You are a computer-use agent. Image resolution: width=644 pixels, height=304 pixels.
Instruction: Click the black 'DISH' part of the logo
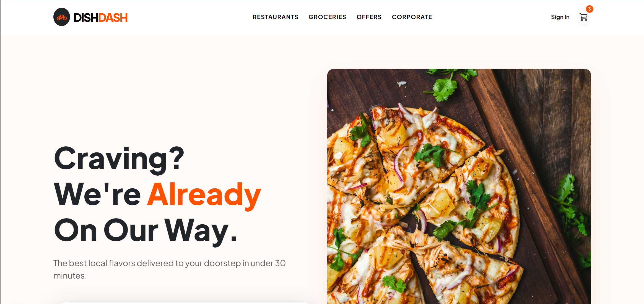[86, 18]
